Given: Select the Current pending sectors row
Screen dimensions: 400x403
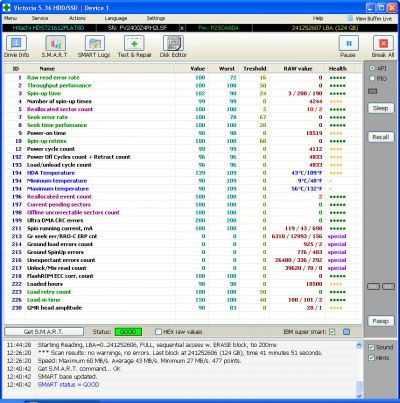Looking at the screenshot, I should [x=183, y=205].
